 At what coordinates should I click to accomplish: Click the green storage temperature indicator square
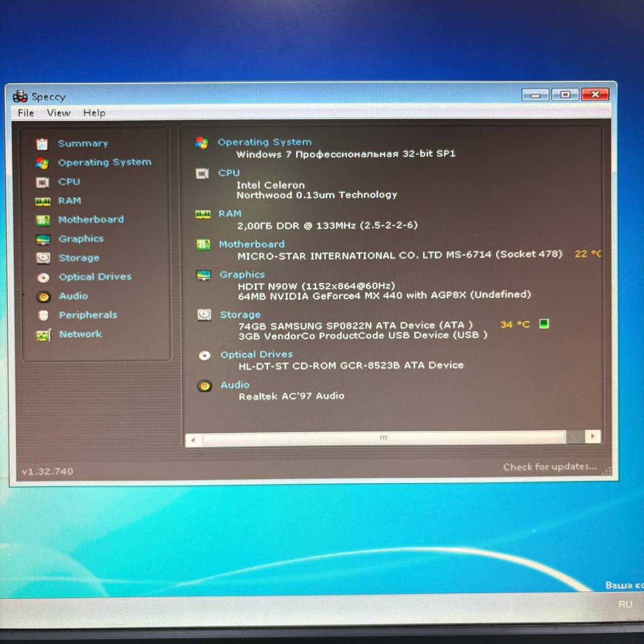point(543,324)
